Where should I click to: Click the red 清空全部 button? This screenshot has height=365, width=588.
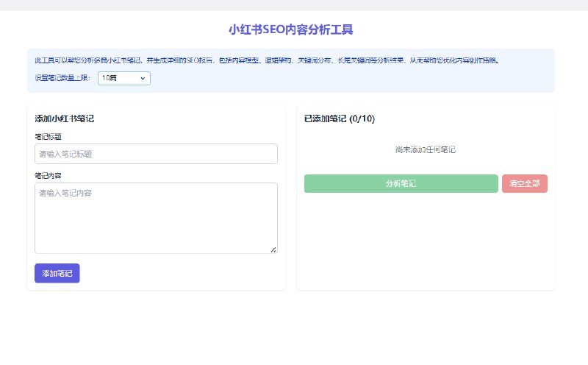525,184
